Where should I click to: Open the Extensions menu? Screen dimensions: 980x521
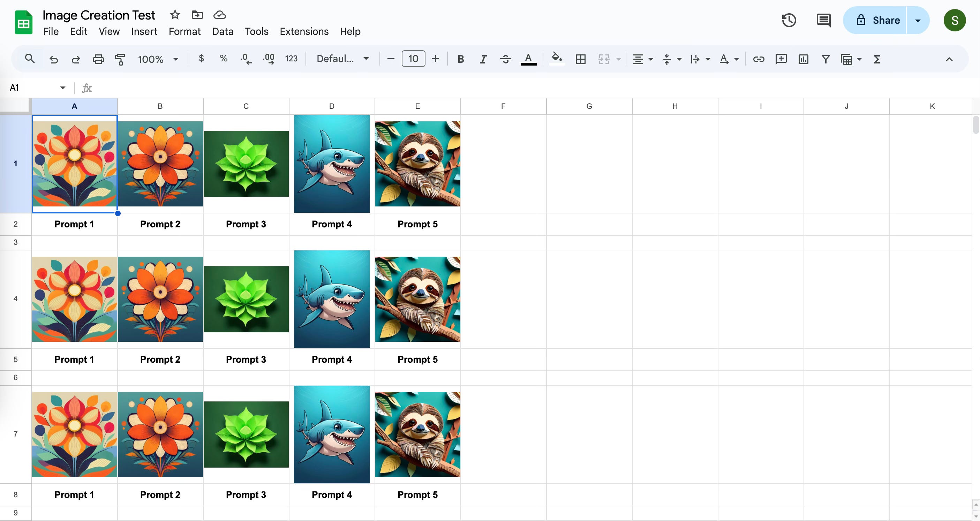click(304, 31)
